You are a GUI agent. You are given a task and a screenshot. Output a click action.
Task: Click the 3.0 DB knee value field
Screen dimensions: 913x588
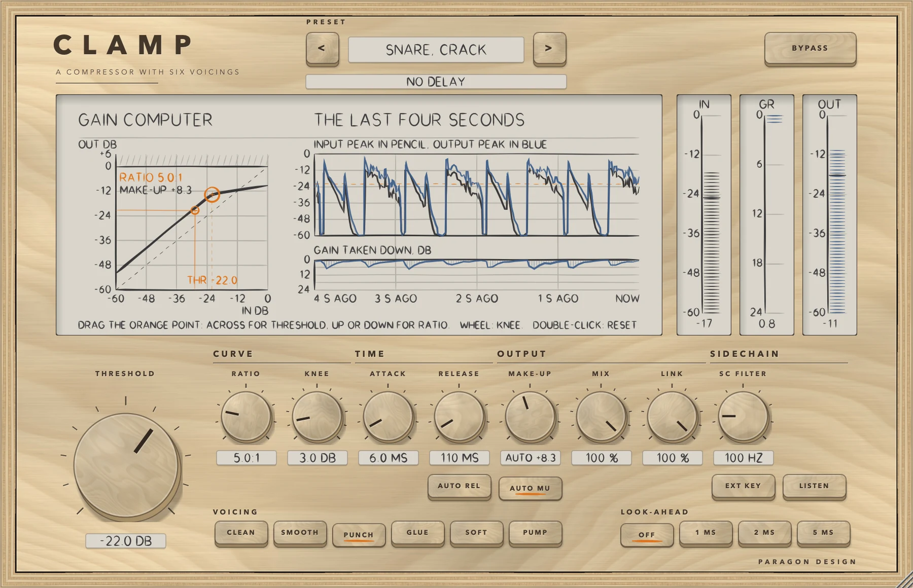click(318, 458)
